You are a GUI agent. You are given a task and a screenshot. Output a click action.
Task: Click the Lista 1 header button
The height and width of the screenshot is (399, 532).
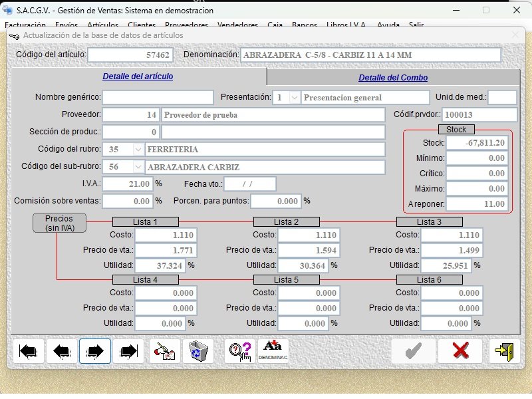click(145, 222)
